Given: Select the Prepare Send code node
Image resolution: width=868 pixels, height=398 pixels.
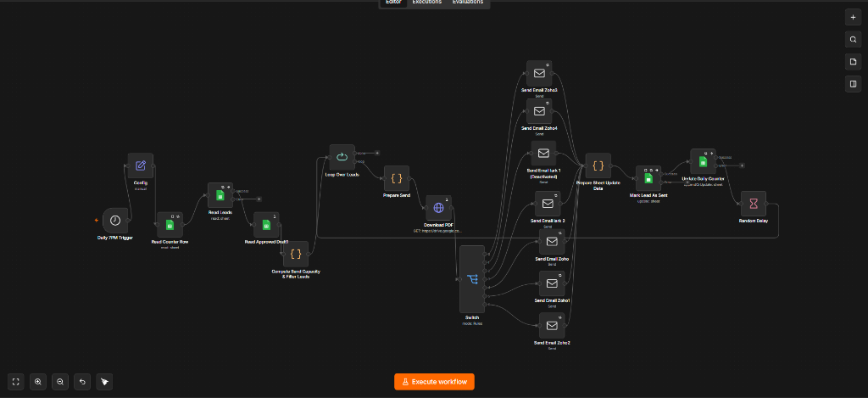Looking at the screenshot, I should [x=397, y=178].
